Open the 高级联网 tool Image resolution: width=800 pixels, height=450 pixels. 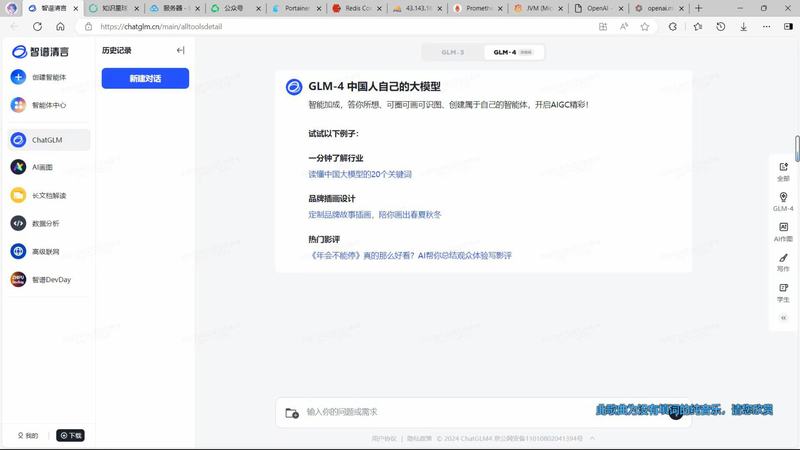coord(35,252)
